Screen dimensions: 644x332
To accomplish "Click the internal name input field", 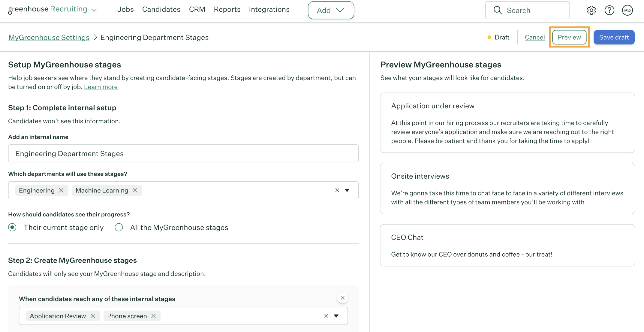I will [183, 153].
